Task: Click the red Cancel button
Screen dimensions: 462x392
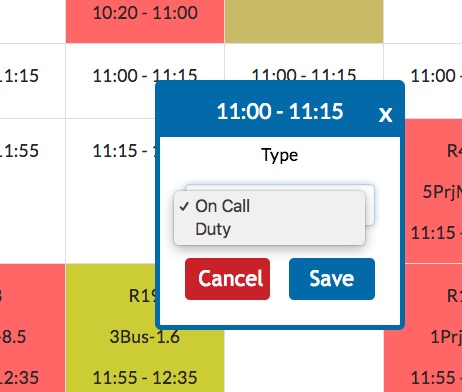Action: (x=227, y=279)
